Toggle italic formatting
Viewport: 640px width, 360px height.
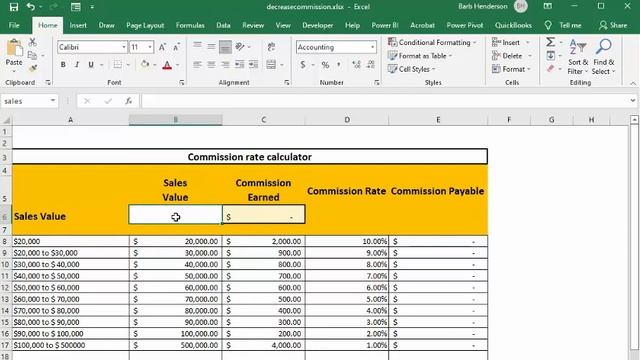(77, 64)
